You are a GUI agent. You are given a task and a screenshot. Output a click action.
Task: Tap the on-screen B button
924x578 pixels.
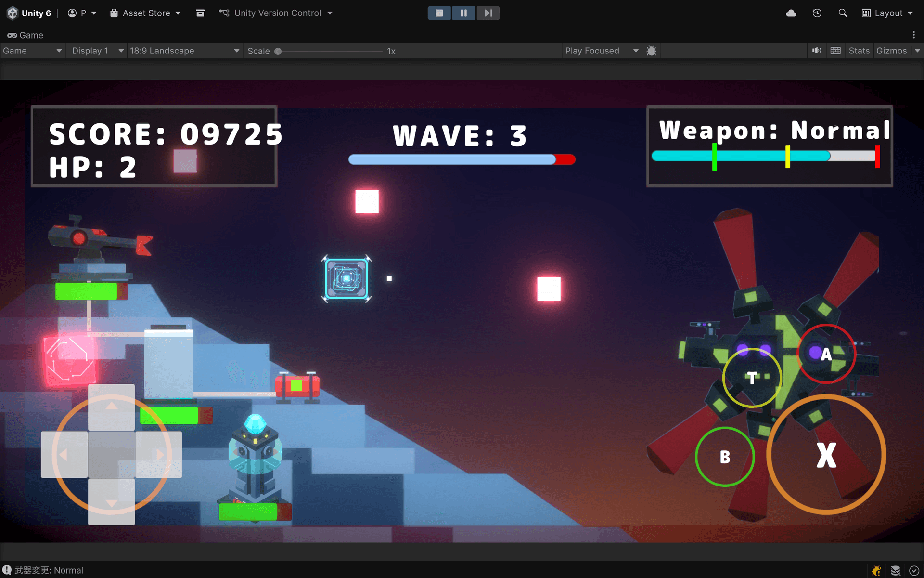pyautogui.click(x=725, y=457)
